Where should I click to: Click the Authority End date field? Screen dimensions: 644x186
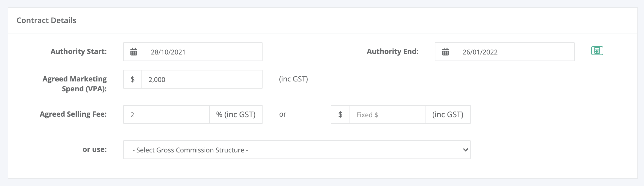pos(515,52)
